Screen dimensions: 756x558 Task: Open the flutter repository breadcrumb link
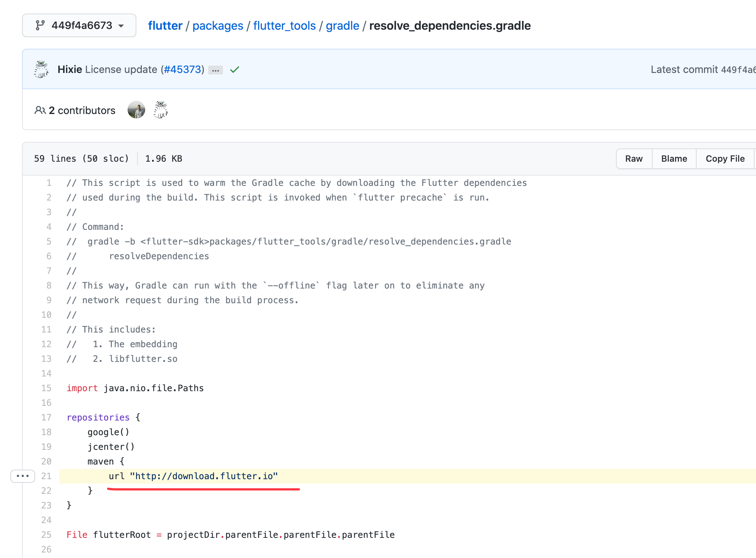(x=165, y=26)
